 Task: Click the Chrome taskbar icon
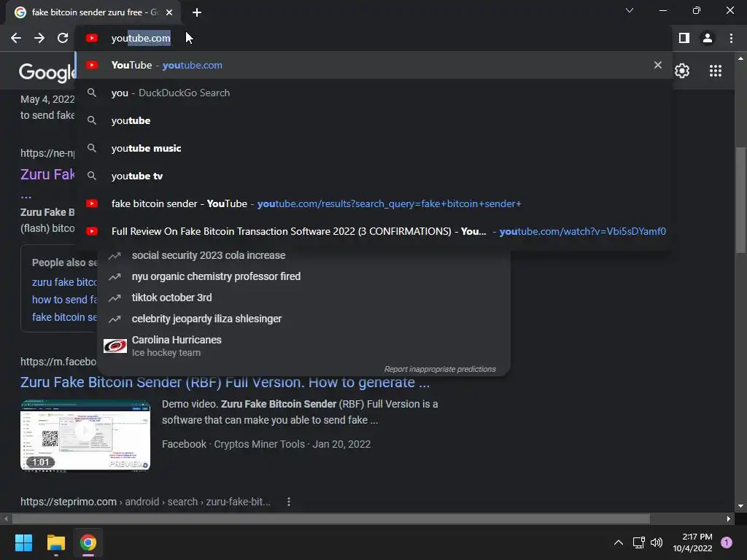88,542
